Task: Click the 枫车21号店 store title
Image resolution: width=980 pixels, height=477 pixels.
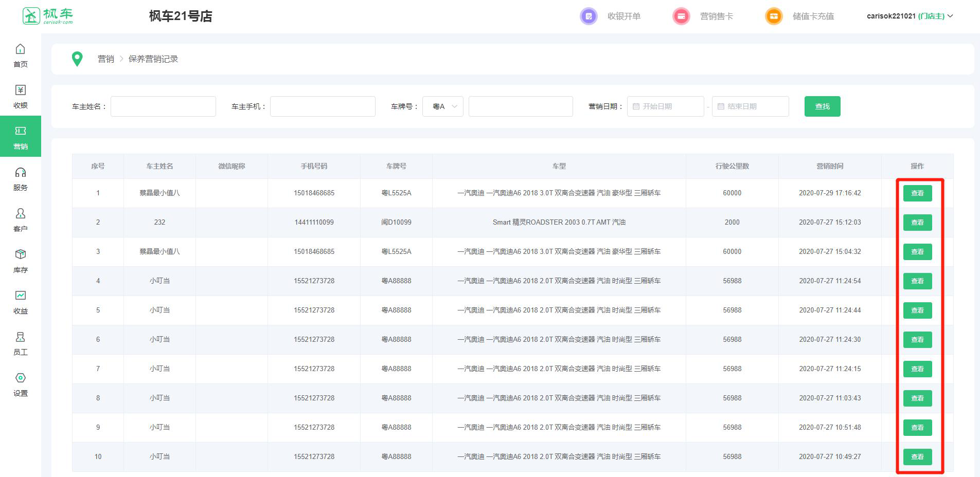Action: (181, 16)
